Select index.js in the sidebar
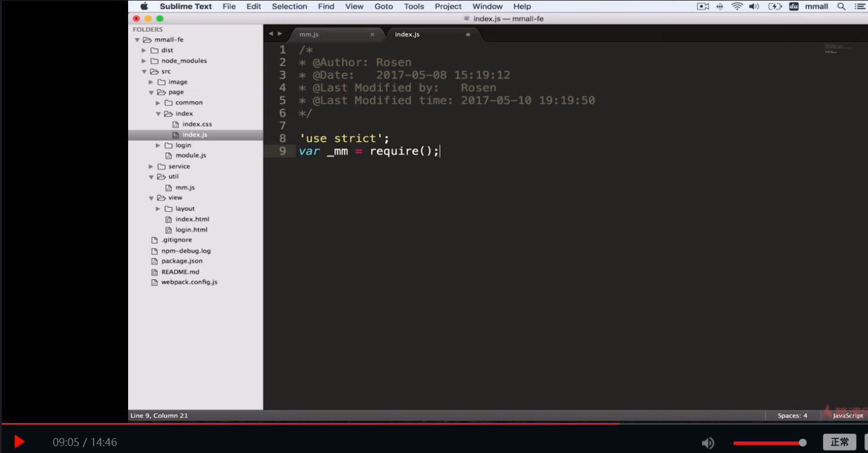Screen dimensions: 868x453 pyautogui.click(x=195, y=135)
